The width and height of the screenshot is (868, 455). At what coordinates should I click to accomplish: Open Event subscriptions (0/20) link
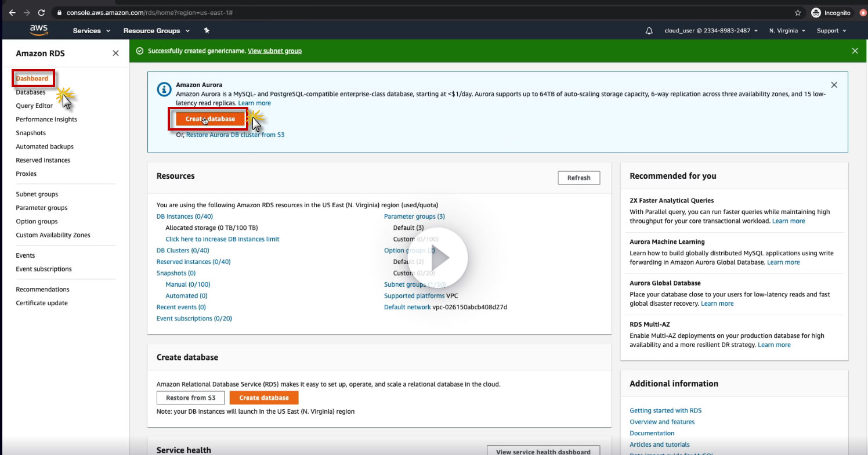(x=194, y=319)
